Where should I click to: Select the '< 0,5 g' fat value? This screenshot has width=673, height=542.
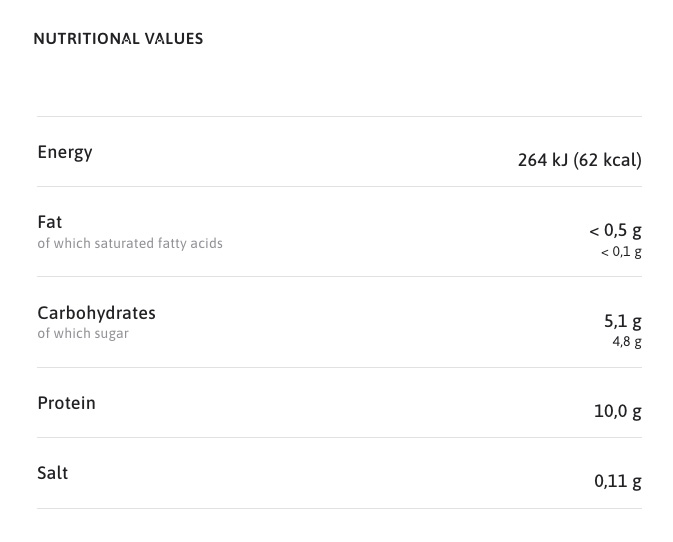[x=615, y=231]
